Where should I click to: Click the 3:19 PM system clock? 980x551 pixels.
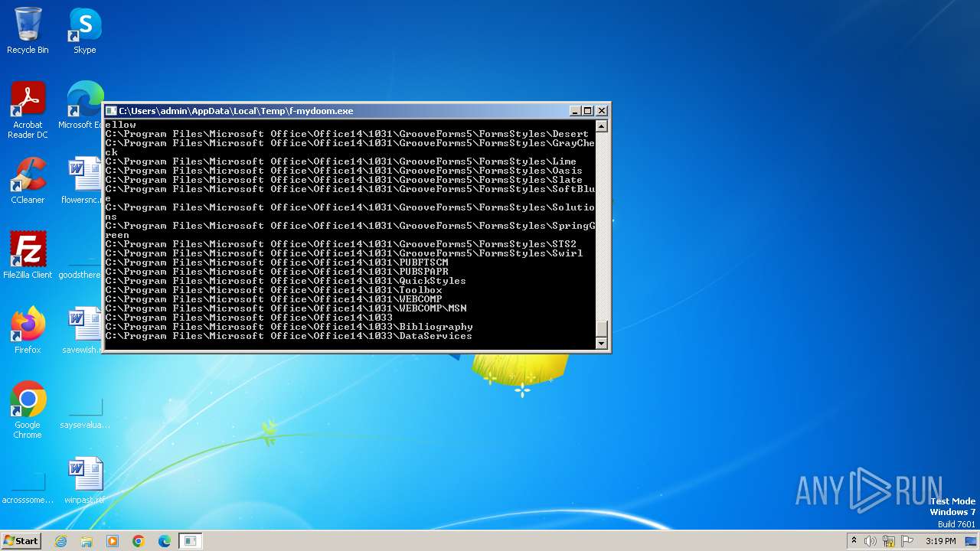941,541
